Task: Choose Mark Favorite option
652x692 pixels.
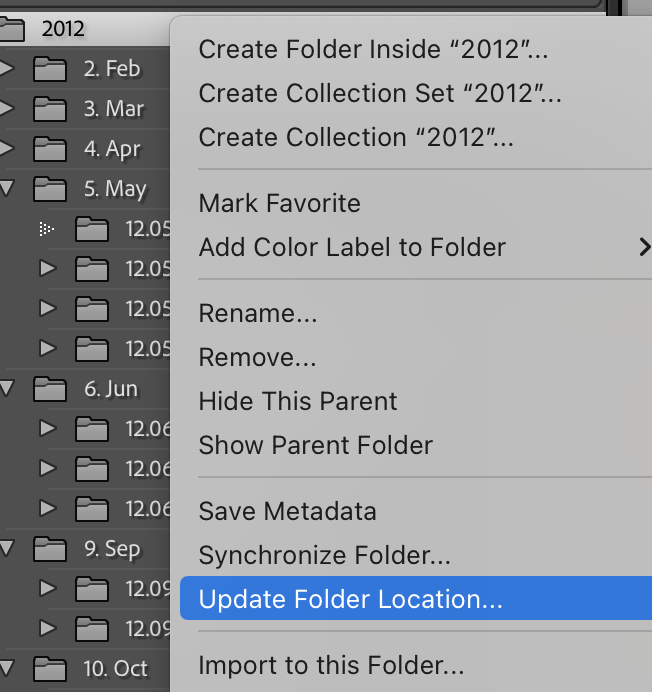Action: pyautogui.click(x=279, y=204)
